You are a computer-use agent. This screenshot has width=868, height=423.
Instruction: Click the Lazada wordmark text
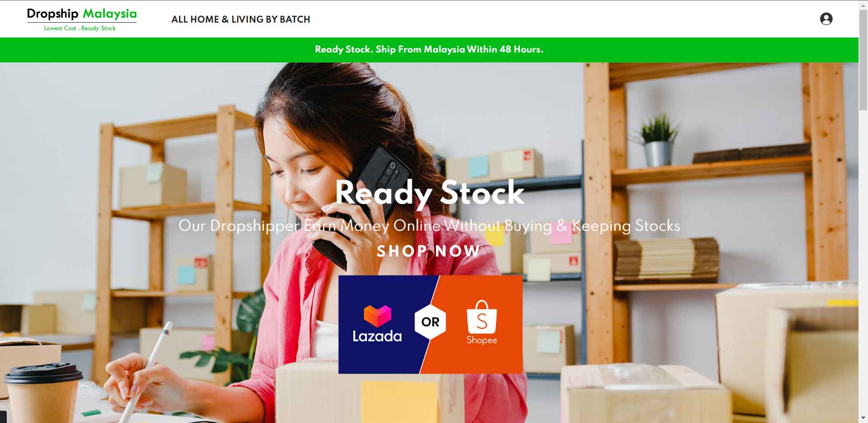coord(377,336)
